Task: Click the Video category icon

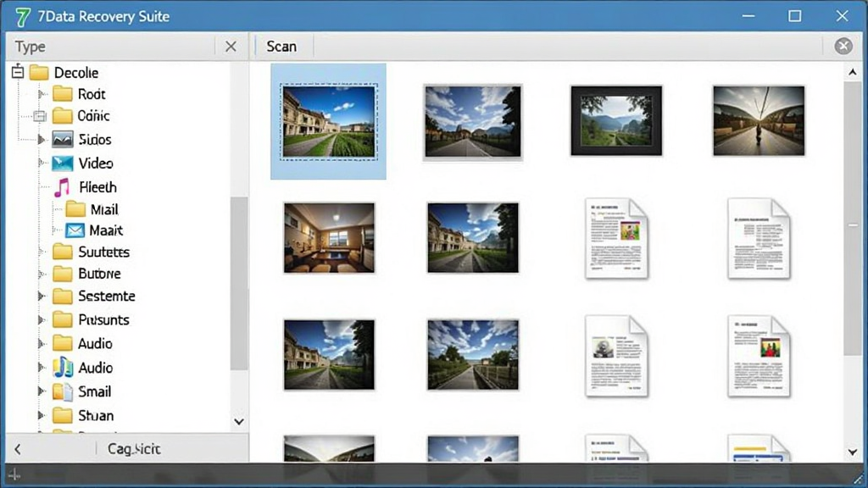Action: pyautogui.click(x=63, y=164)
